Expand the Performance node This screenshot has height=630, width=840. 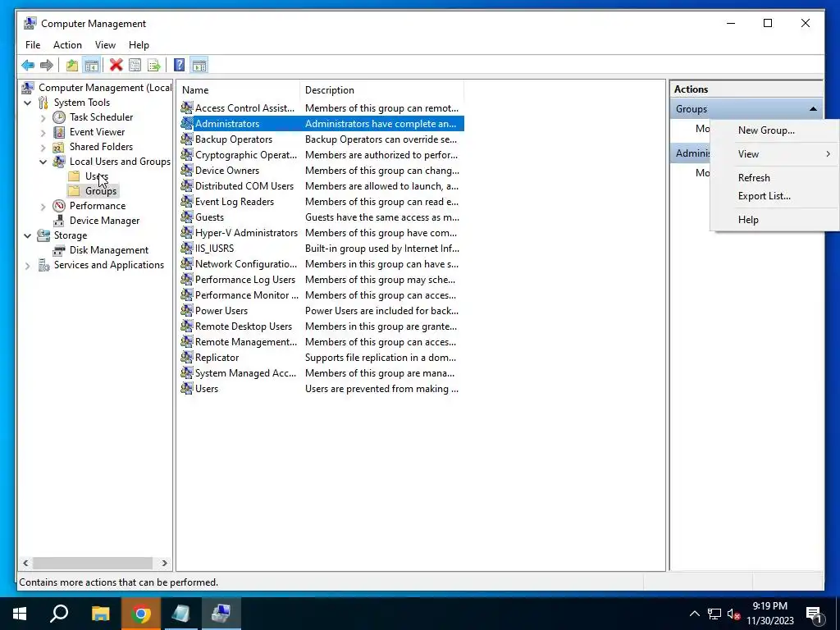point(43,206)
